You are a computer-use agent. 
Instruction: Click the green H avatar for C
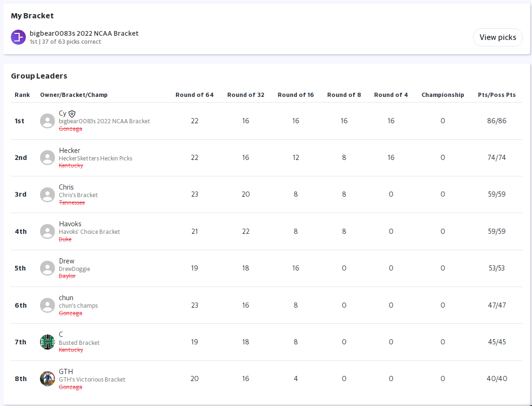48,342
